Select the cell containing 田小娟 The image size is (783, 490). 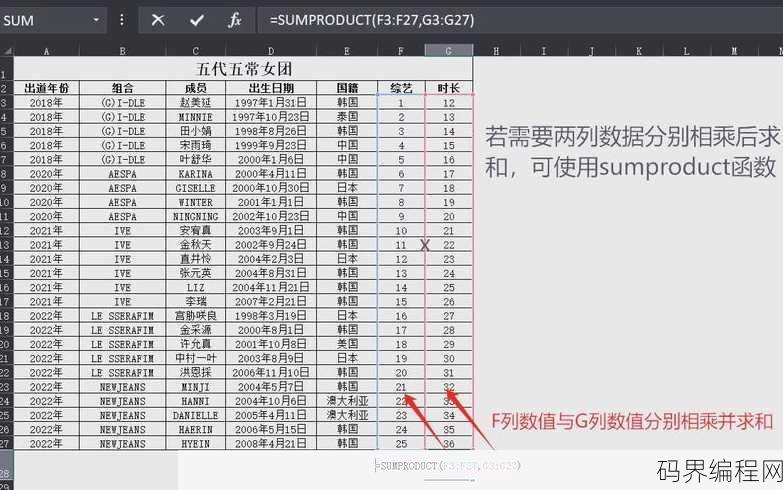pos(195,131)
